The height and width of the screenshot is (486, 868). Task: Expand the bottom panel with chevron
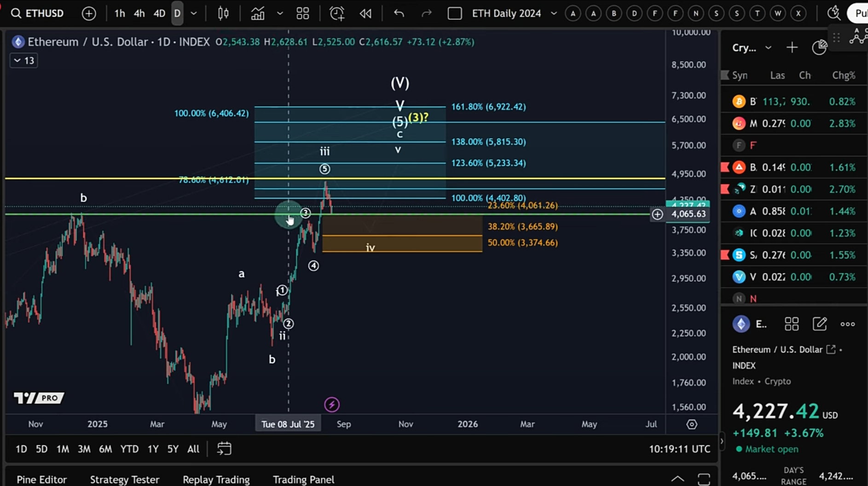click(x=677, y=479)
